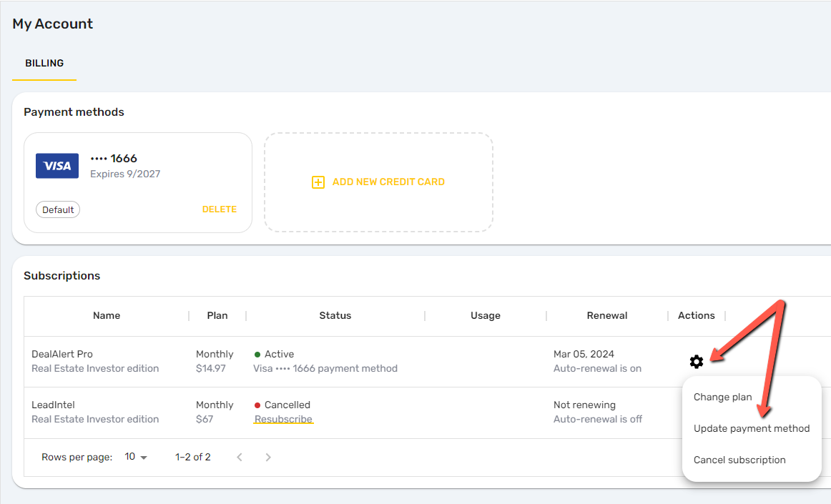Screen dimensions: 831x504
Task: Click the Default badge on card
Action: [x=58, y=210]
